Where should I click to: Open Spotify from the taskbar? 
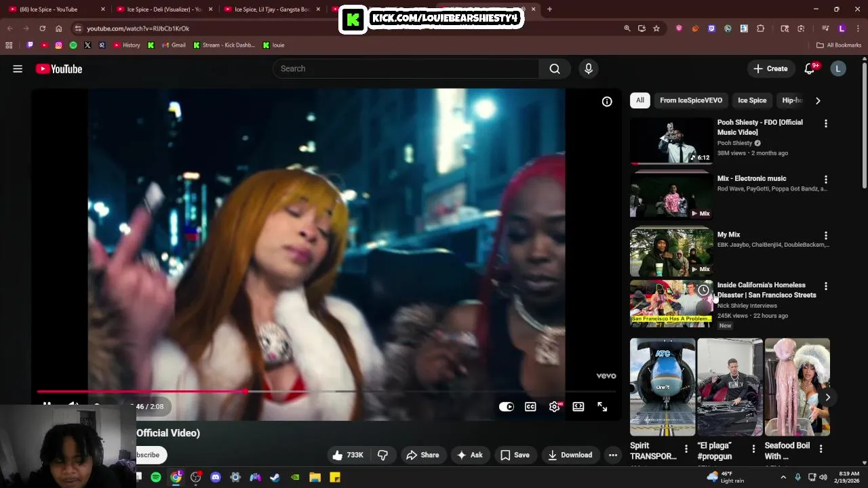pyautogui.click(x=156, y=477)
